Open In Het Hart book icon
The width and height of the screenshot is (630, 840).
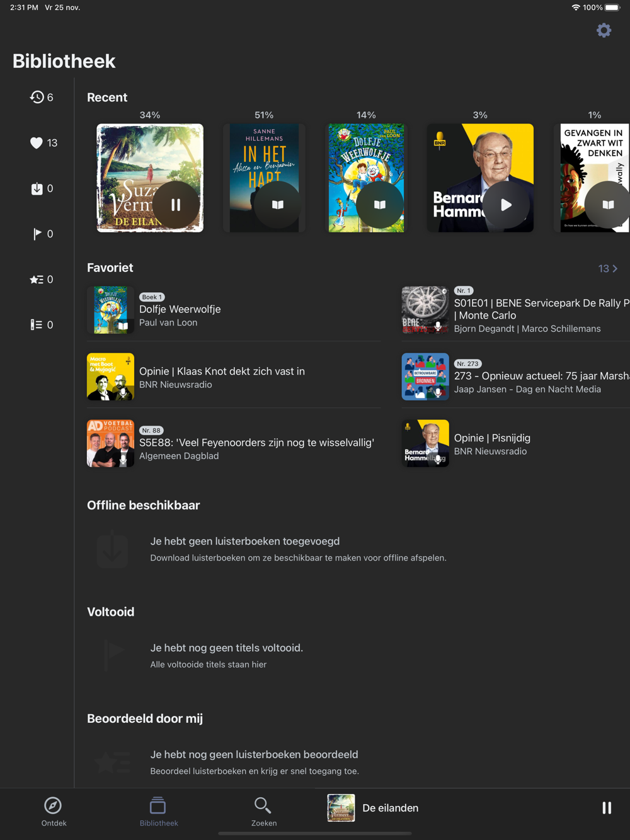277,205
